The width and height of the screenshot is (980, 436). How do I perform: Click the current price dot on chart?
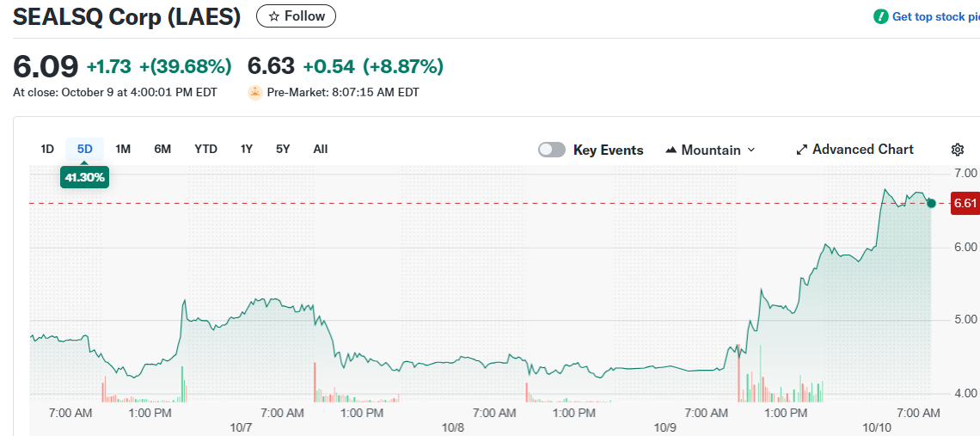coord(931,203)
